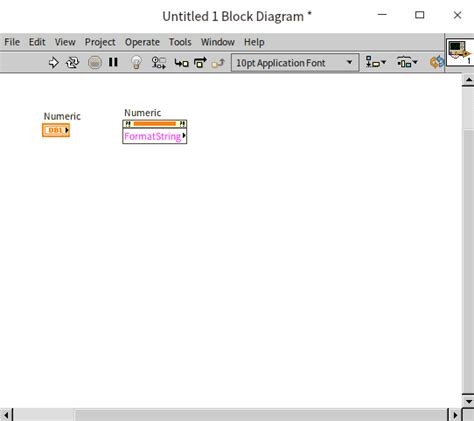Image resolution: width=474 pixels, height=421 pixels.
Task: Open the Tools menu
Action: click(180, 42)
